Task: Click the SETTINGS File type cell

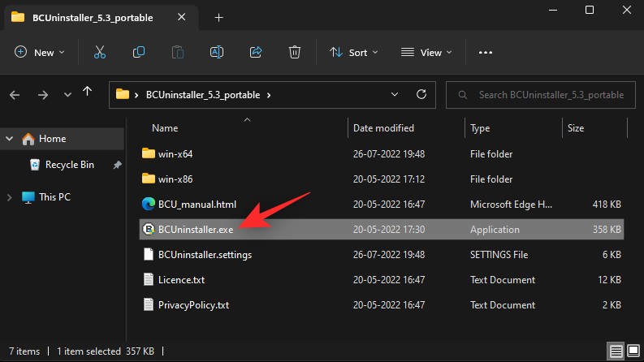Action: 499,255
